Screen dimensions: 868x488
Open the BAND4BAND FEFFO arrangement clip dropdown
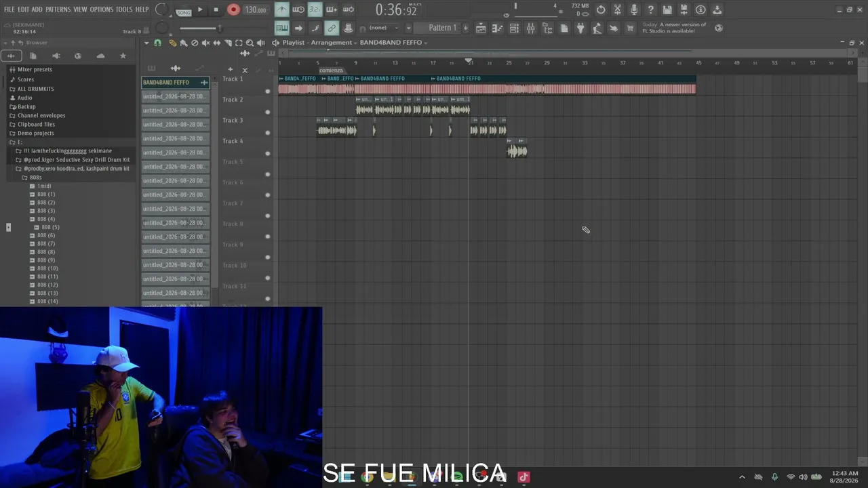coord(393,43)
